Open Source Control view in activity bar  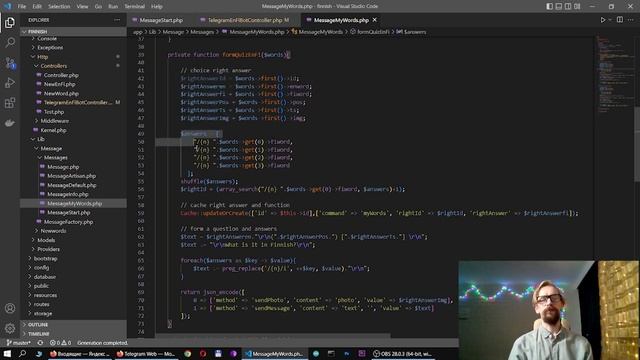tap(10, 62)
